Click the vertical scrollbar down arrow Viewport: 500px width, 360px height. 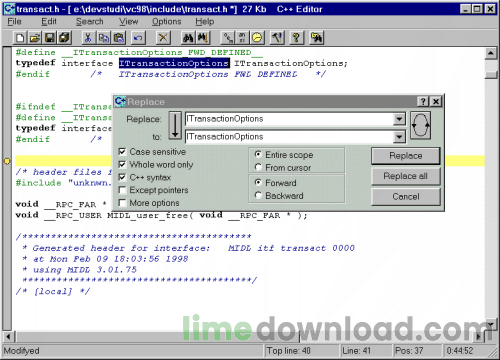tap(490, 324)
